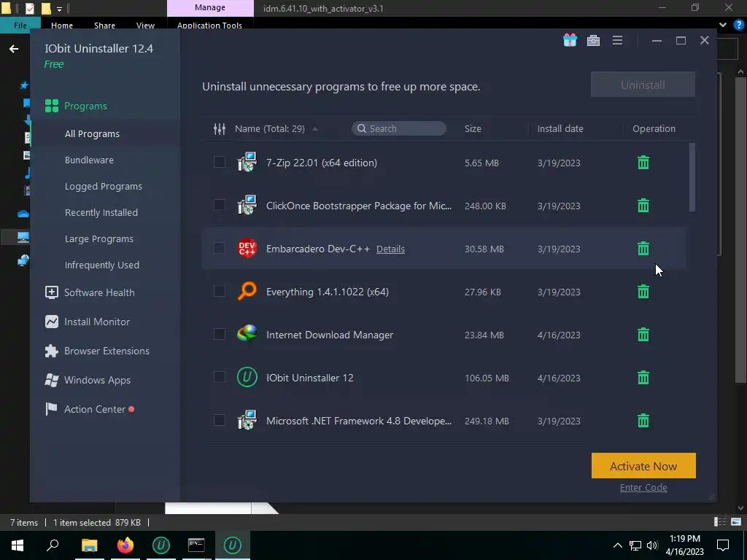The width and height of the screenshot is (747, 560).
Task: Click the IObit Uninstaller 12 program icon
Action: [x=247, y=378]
